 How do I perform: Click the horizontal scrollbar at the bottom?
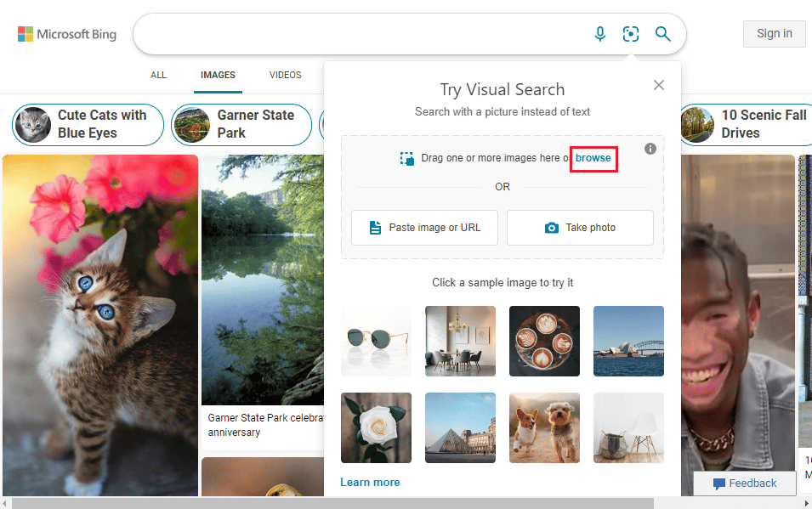(332, 503)
